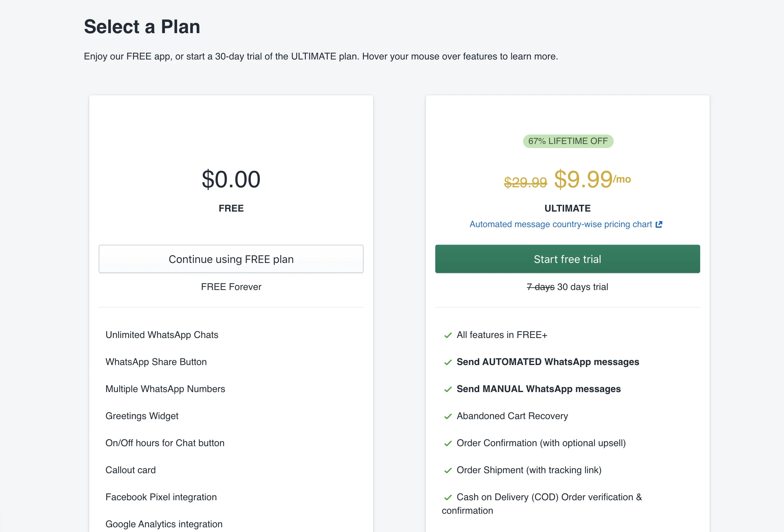Click Facebook Pixel integration feature
Image resolution: width=784 pixels, height=532 pixels.
[x=161, y=497]
